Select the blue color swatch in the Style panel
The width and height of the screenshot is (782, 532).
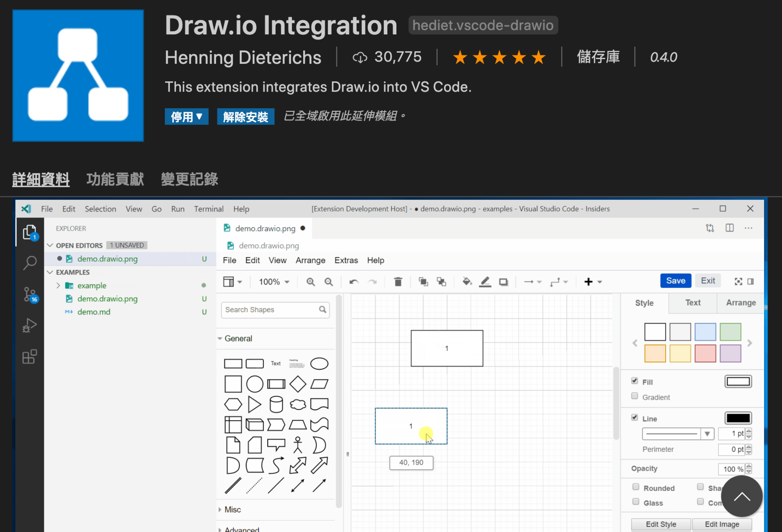click(x=705, y=331)
